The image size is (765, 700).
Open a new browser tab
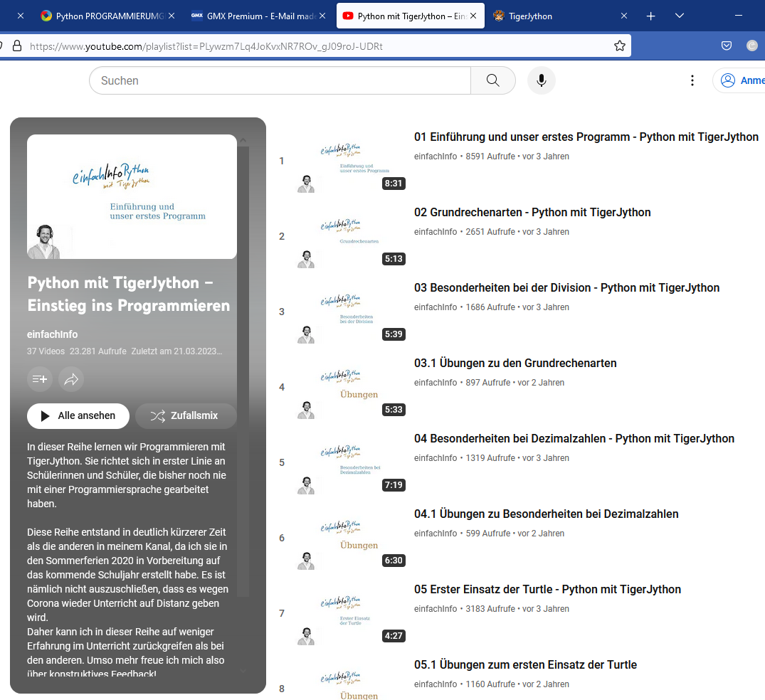[651, 16]
